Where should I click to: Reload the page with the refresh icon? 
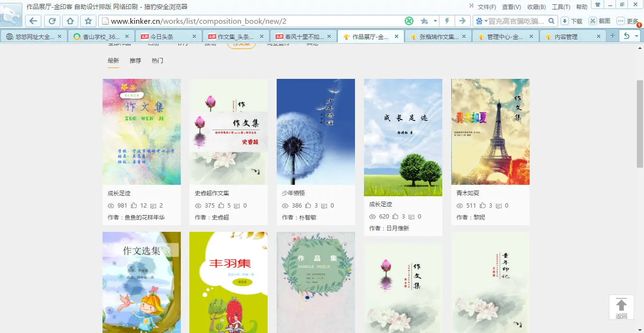point(52,21)
